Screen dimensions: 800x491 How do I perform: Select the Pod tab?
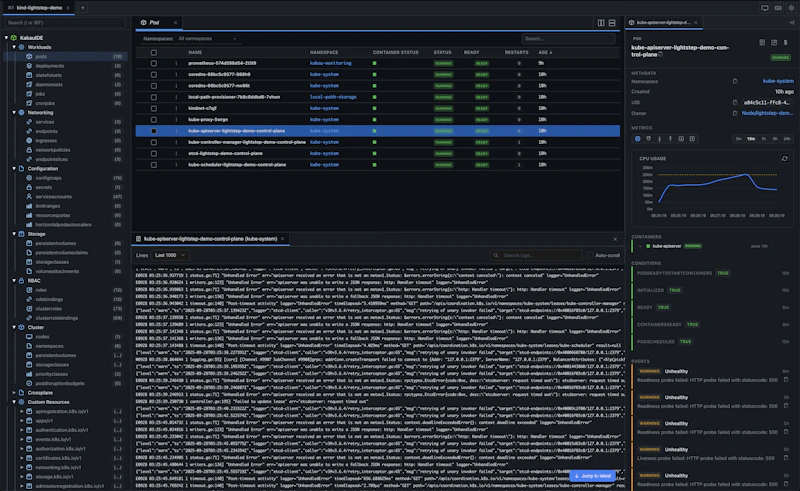pyautogui.click(x=155, y=22)
